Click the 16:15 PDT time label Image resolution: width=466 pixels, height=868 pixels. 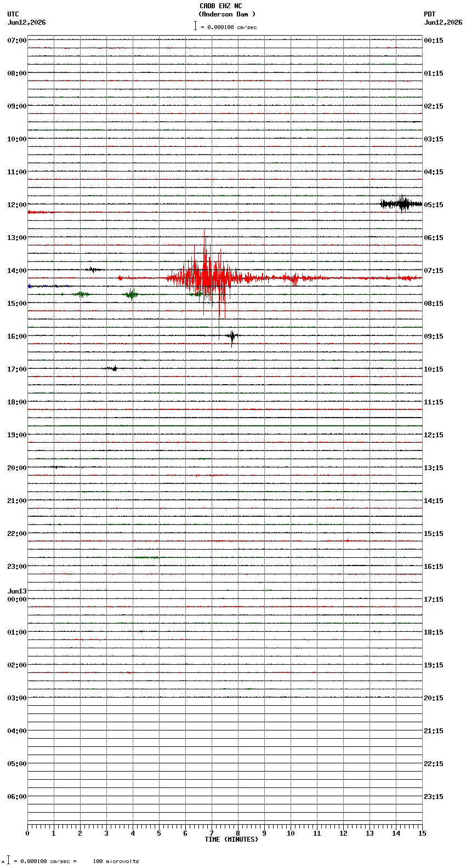[434, 567]
